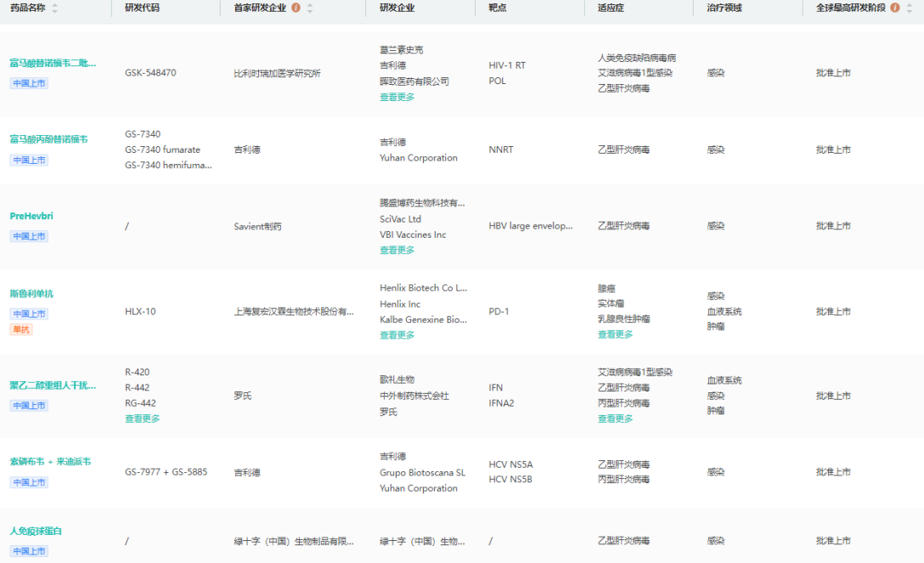Click target HBV large envelop...
The image size is (924, 563).
tap(530, 226)
